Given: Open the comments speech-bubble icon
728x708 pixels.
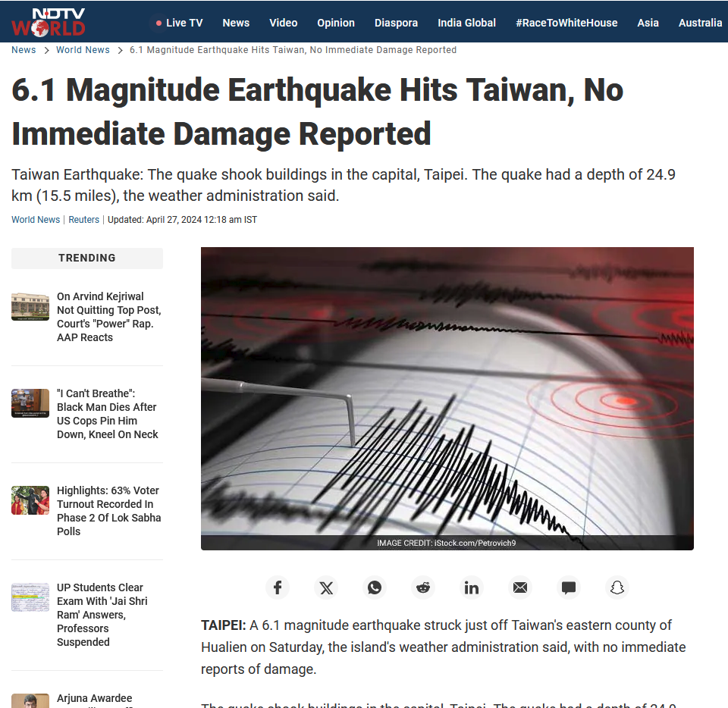Looking at the screenshot, I should pyautogui.click(x=569, y=587).
